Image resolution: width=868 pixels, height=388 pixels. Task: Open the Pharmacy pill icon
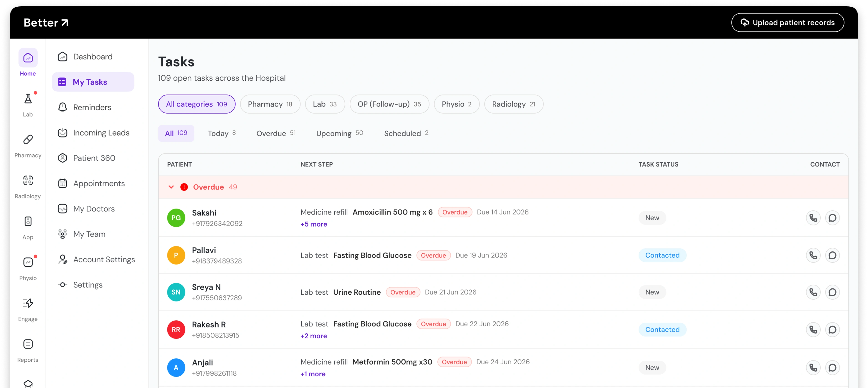(x=28, y=139)
